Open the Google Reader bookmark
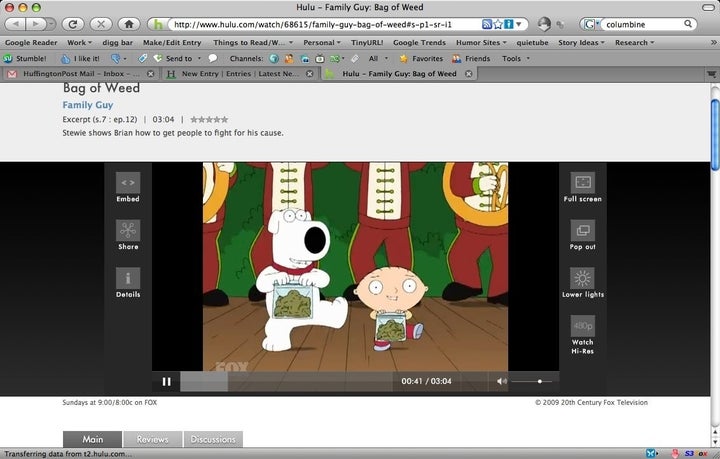Viewport: 720px width, 459px height. click(31, 43)
